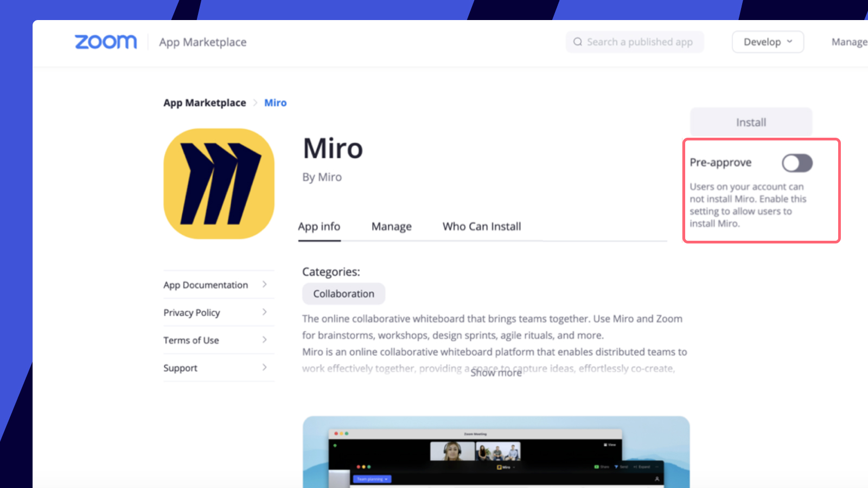Screen dimensions: 868x488
Task: Click the Zoom logo in header
Action: [106, 42]
